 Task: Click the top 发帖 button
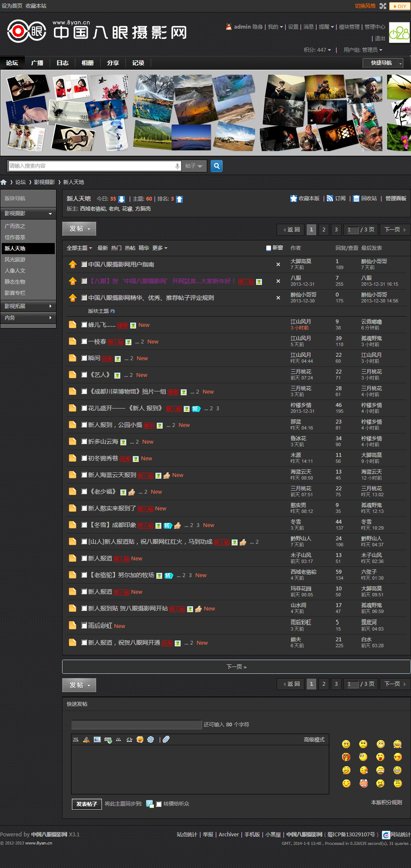(79, 229)
